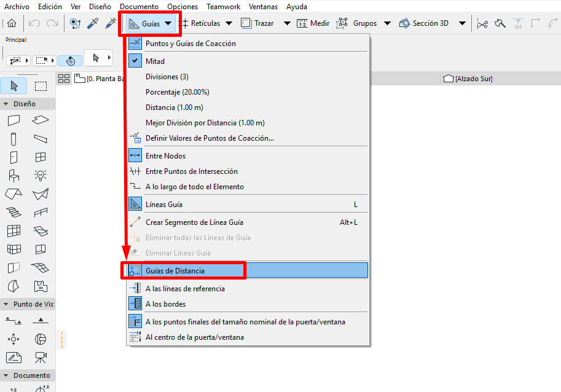Switch to the Alzado Sur tab
Image resolution: width=561 pixels, height=392 pixels.
(468, 79)
